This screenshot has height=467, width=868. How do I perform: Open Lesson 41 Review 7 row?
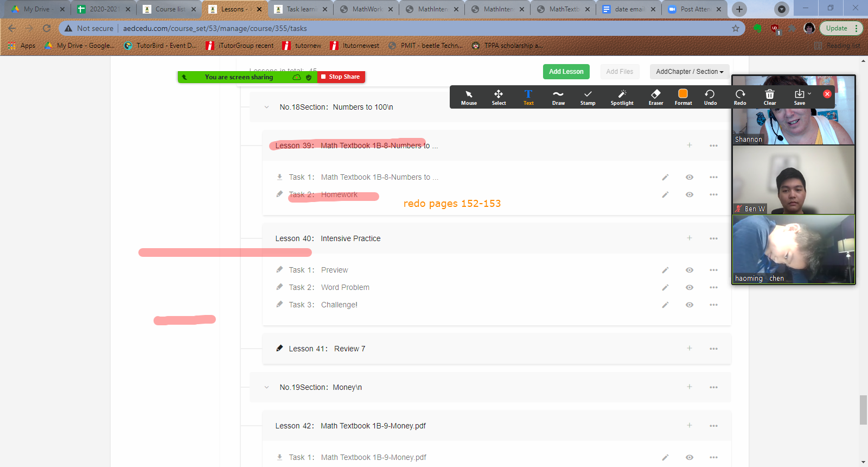496,349
